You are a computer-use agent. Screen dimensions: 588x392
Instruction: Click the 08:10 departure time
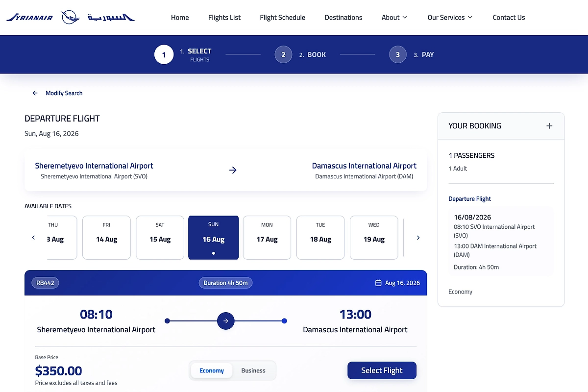pyautogui.click(x=96, y=314)
